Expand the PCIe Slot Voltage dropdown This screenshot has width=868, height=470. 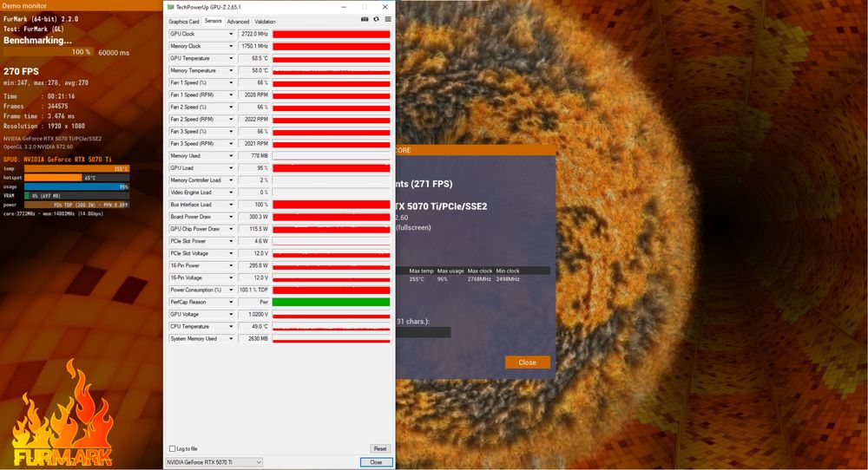[231, 253]
